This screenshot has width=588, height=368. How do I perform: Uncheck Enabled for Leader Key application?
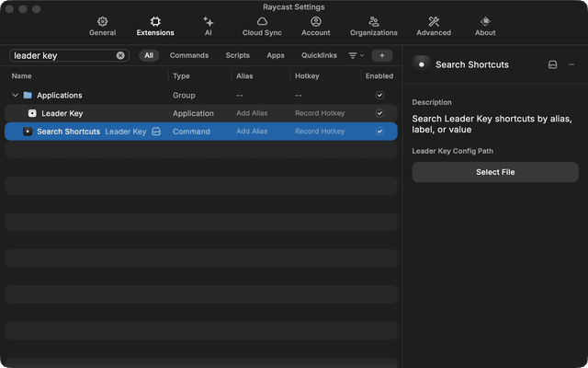(379, 113)
